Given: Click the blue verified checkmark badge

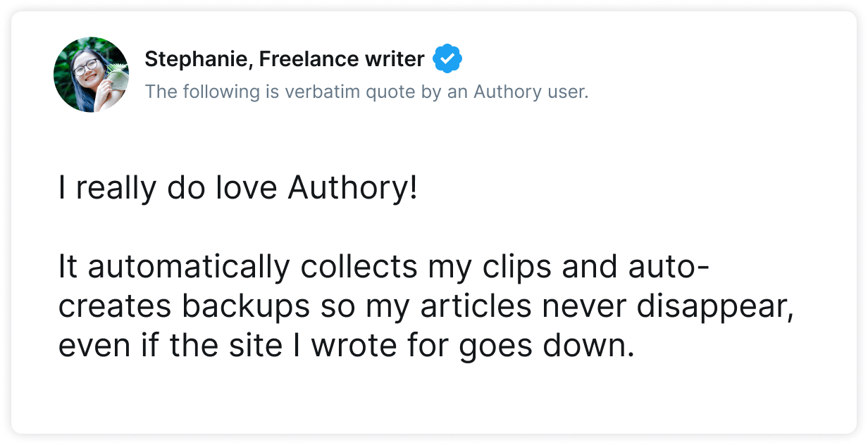Looking at the screenshot, I should coord(447,59).
